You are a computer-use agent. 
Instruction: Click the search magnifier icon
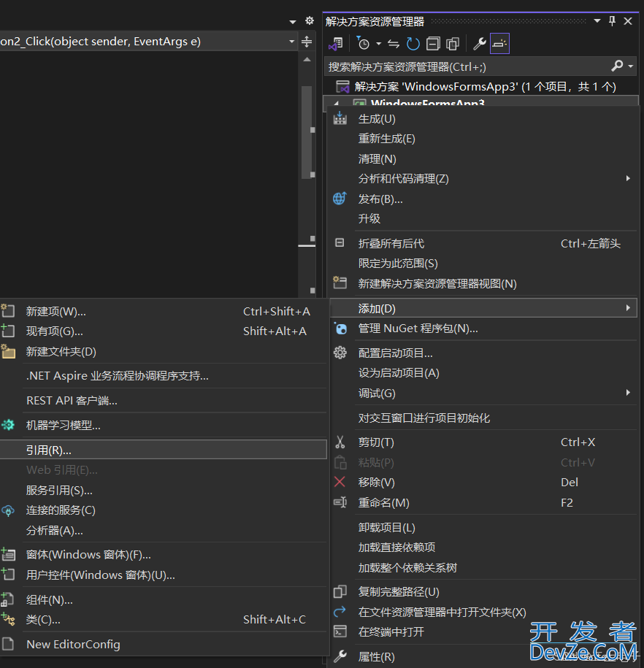[x=617, y=66]
